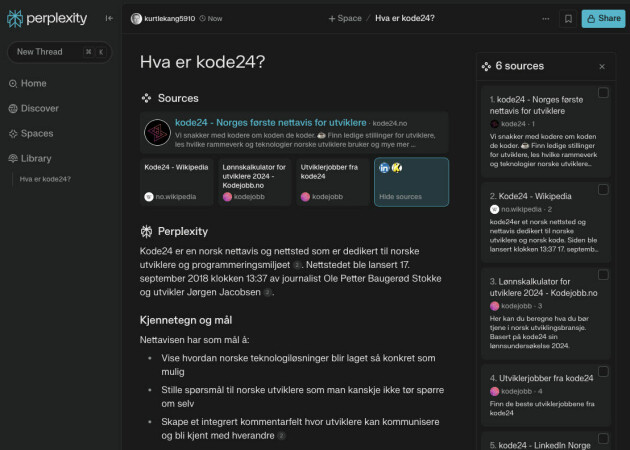This screenshot has width=630, height=450.
Task: Click the Library sidebar icon
Action: [13, 158]
